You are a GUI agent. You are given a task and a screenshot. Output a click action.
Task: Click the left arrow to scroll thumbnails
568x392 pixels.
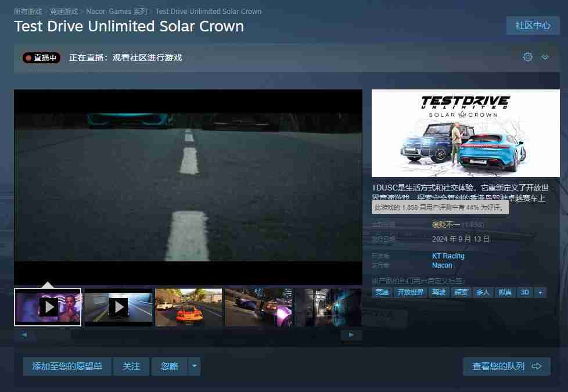click(x=24, y=335)
